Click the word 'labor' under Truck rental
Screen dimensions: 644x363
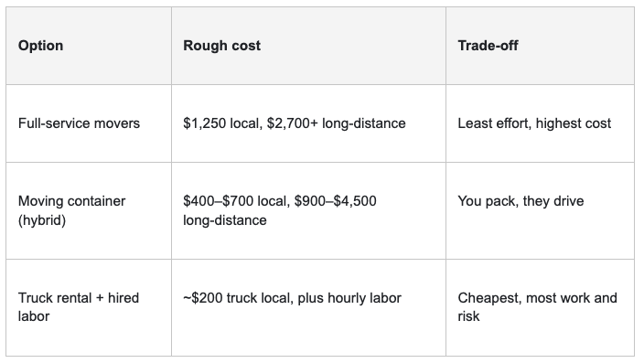click(34, 316)
